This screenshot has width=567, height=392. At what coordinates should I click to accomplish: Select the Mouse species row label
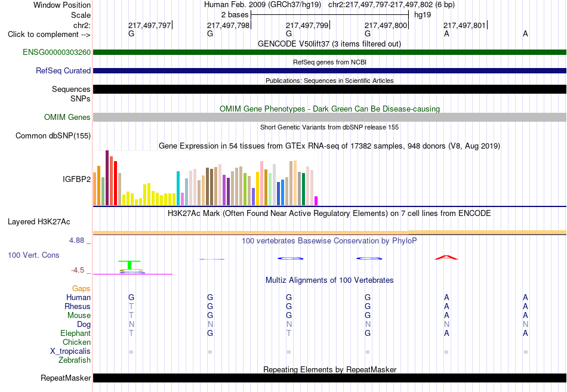coord(79,316)
